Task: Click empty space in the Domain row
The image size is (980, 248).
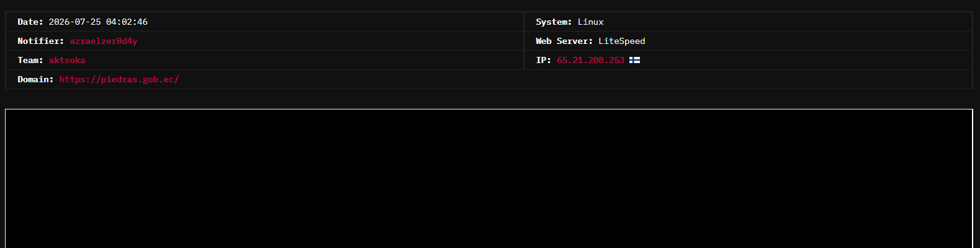Action: 558,79
